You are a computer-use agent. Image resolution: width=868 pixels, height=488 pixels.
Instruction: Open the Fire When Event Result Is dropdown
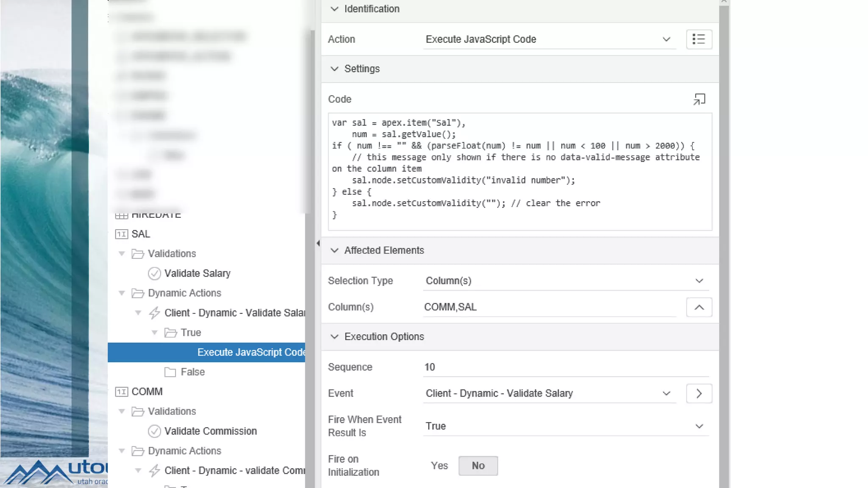[566, 426]
